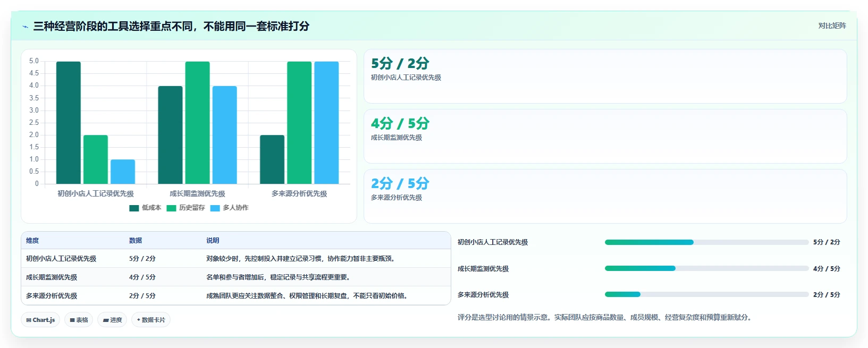Click the progress bar for 成长期监测优先级
Image resolution: width=868 pixels, height=348 pixels.
(706, 268)
